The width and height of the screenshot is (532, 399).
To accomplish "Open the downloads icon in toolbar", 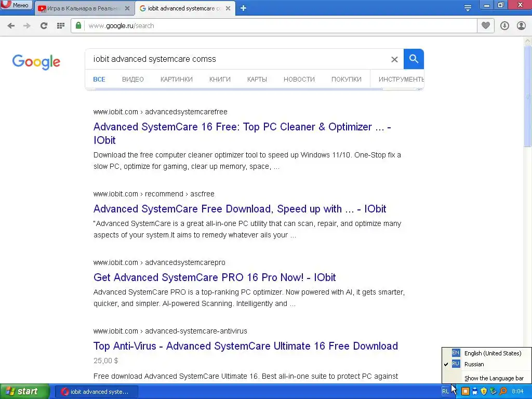I will (x=504, y=26).
